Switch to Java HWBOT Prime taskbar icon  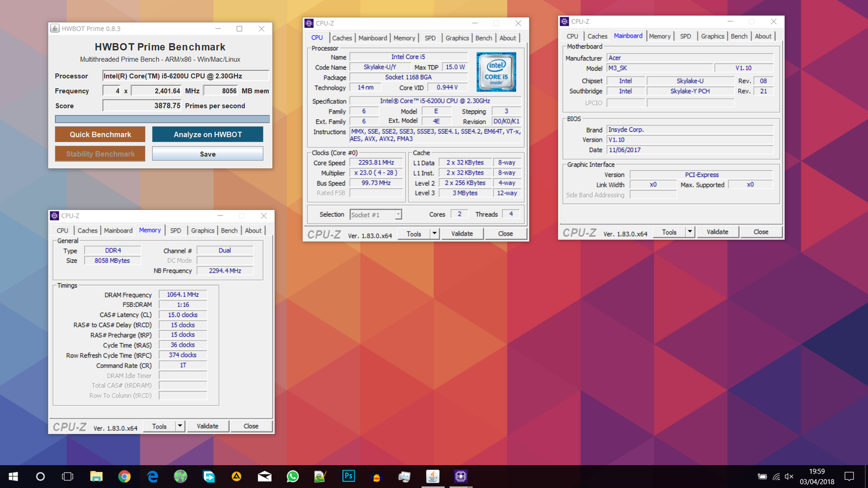coord(433,476)
